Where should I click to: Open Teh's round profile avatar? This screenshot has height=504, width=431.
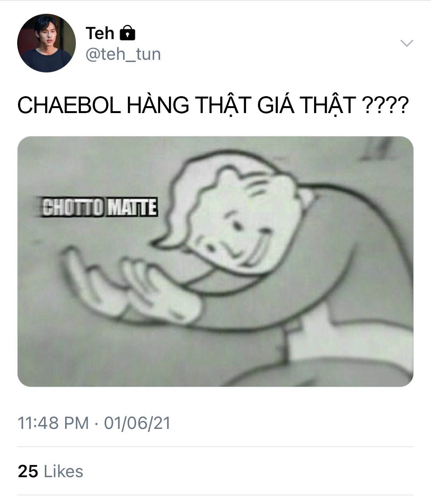(x=46, y=43)
